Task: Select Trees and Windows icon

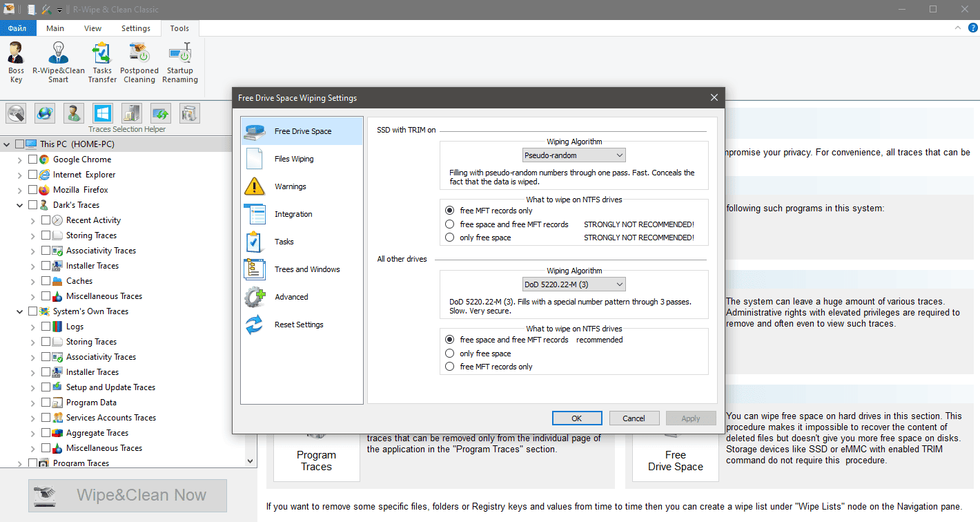Action: [254, 269]
